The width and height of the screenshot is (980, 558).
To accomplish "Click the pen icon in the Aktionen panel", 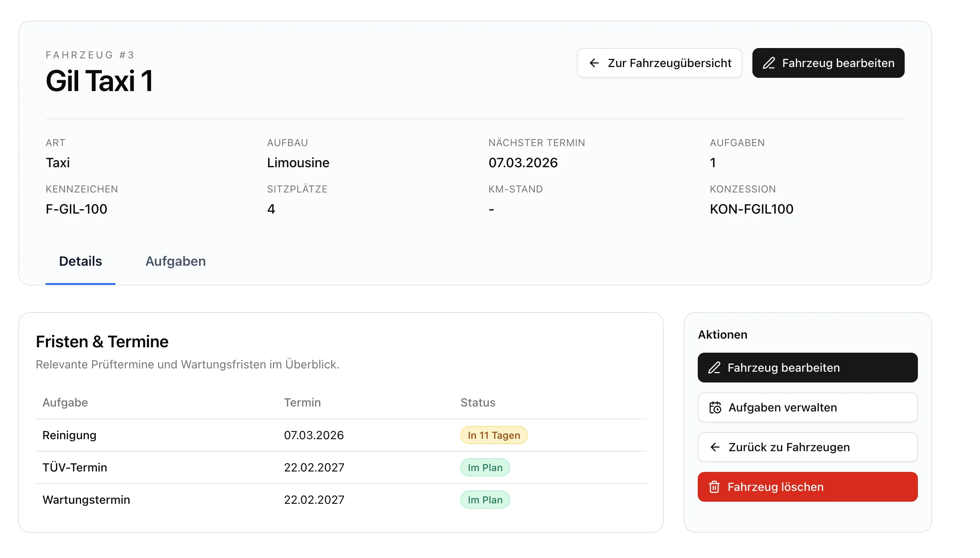I will tap(715, 367).
